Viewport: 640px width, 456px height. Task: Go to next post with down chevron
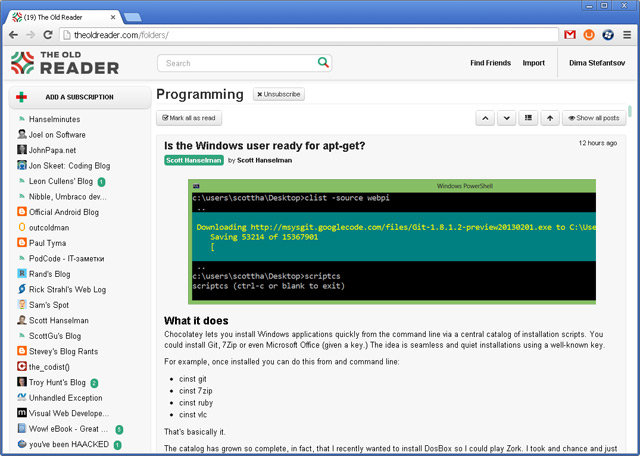pos(506,118)
